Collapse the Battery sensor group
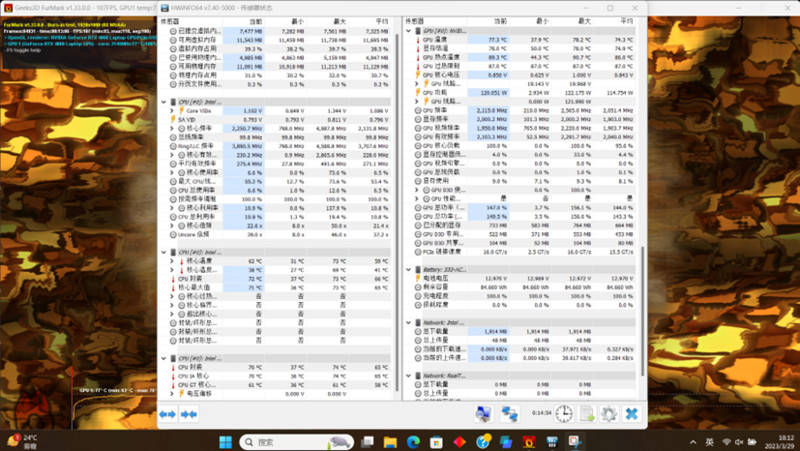This screenshot has height=451, width=800. (408, 269)
